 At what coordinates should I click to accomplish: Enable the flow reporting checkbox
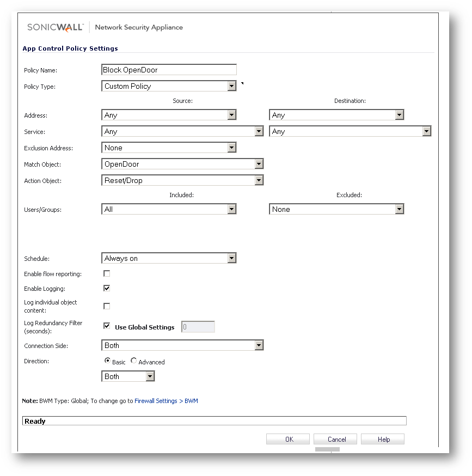107,273
